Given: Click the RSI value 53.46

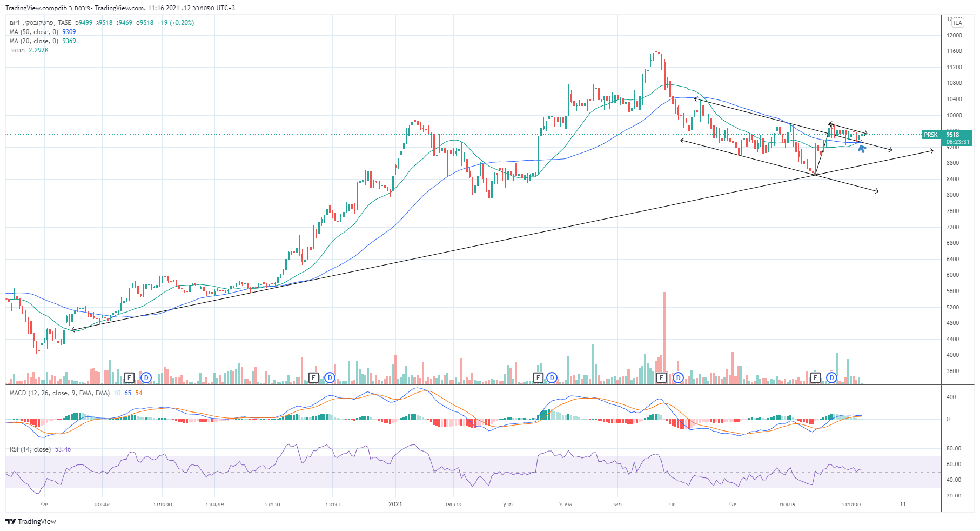Looking at the screenshot, I should (x=63, y=449).
